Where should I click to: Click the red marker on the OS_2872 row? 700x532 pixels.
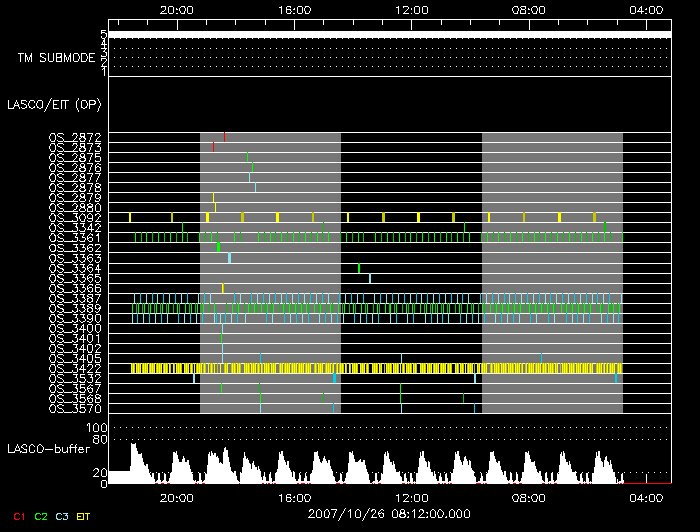(x=225, y=137)
